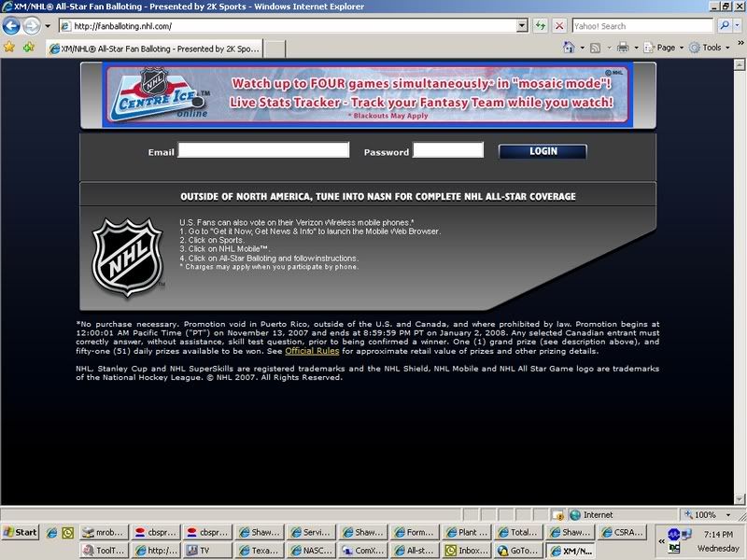Open the recent pages dropdown beside Forward
Viewport: 747px width, 560px height.
[48, 26]
